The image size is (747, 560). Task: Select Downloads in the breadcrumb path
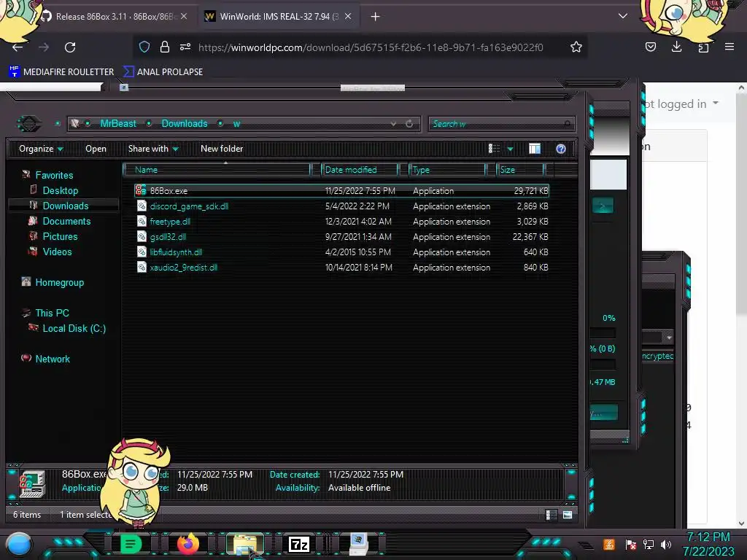point(185,124)
